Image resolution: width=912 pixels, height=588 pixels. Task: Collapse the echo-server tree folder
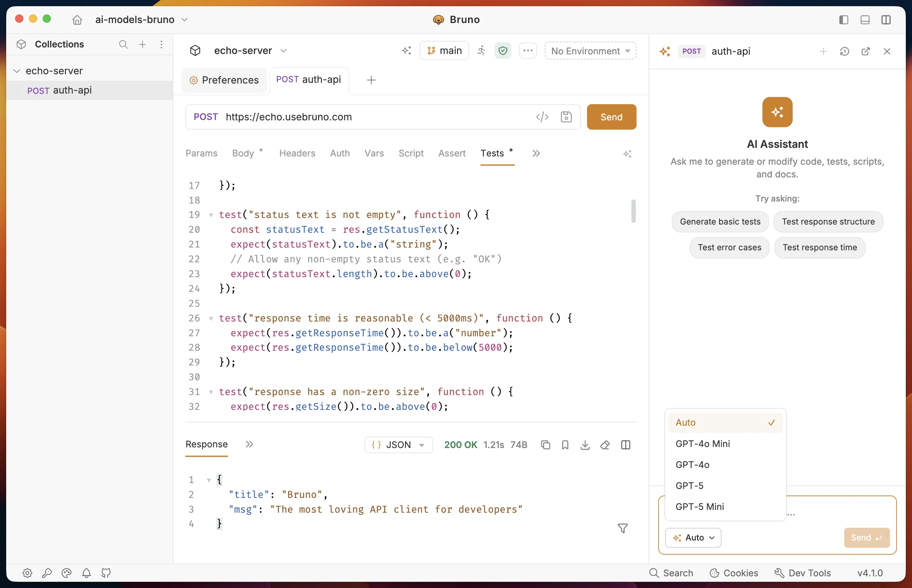17,70
